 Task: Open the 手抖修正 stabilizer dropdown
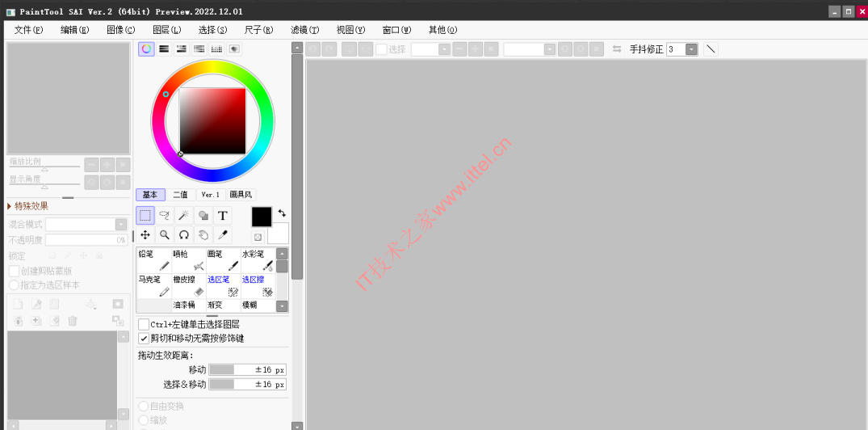691,49
